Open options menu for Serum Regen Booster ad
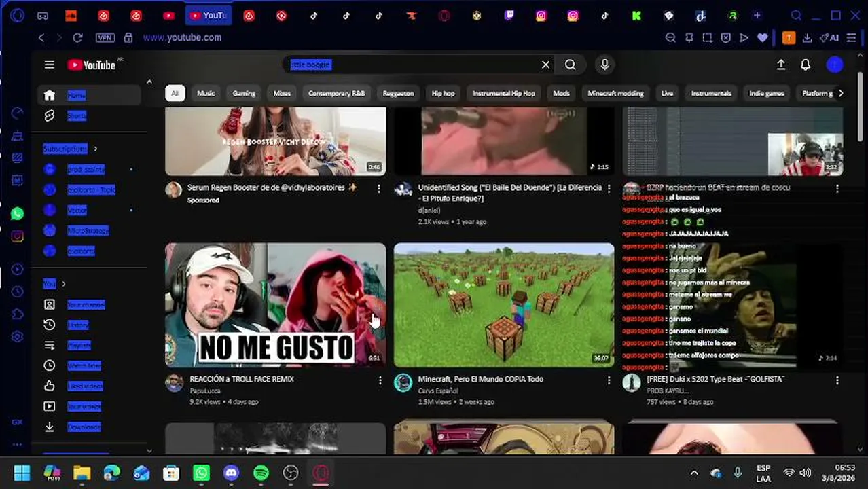The width and height of the screenshot is (868, 489). [379, 188]
